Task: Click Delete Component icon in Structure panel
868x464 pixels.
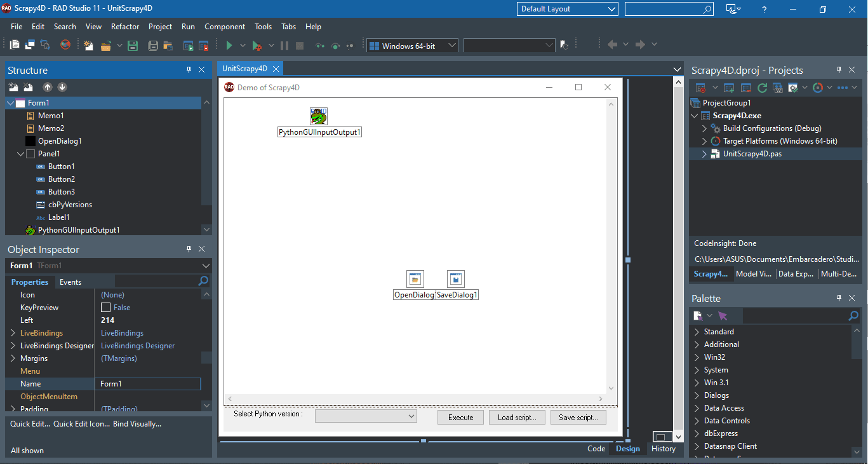Action: 28,87
